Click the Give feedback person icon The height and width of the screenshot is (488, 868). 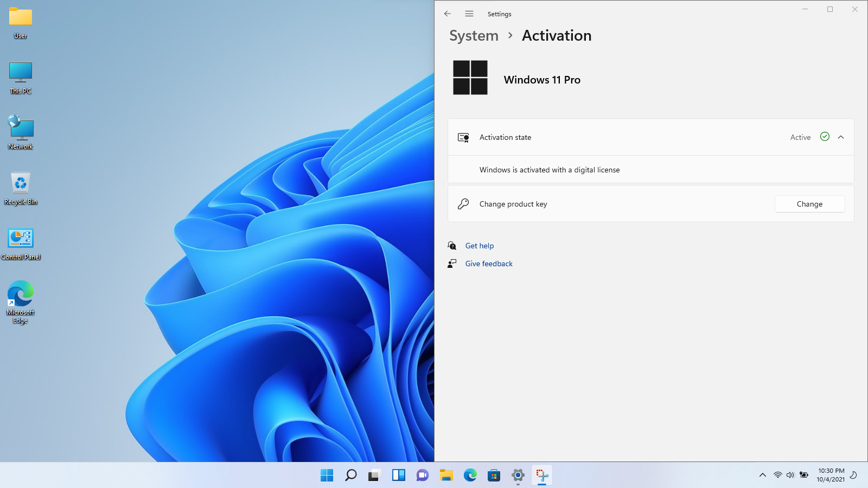point(452,264)
